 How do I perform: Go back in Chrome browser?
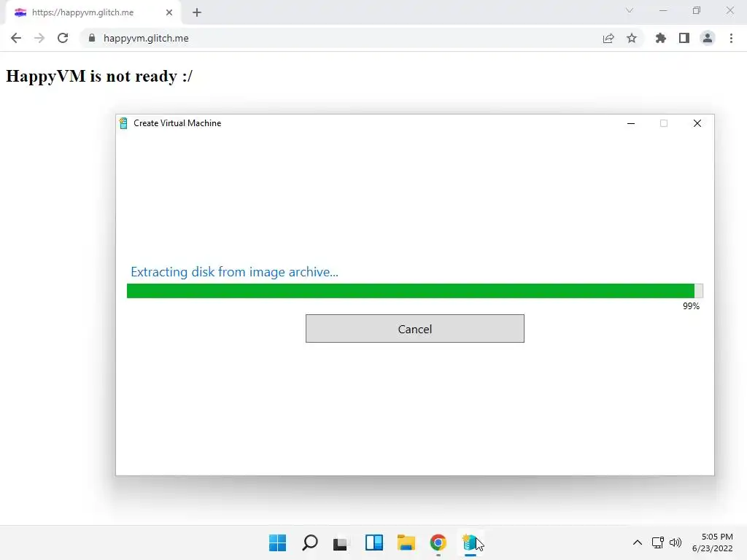(16, 38)
